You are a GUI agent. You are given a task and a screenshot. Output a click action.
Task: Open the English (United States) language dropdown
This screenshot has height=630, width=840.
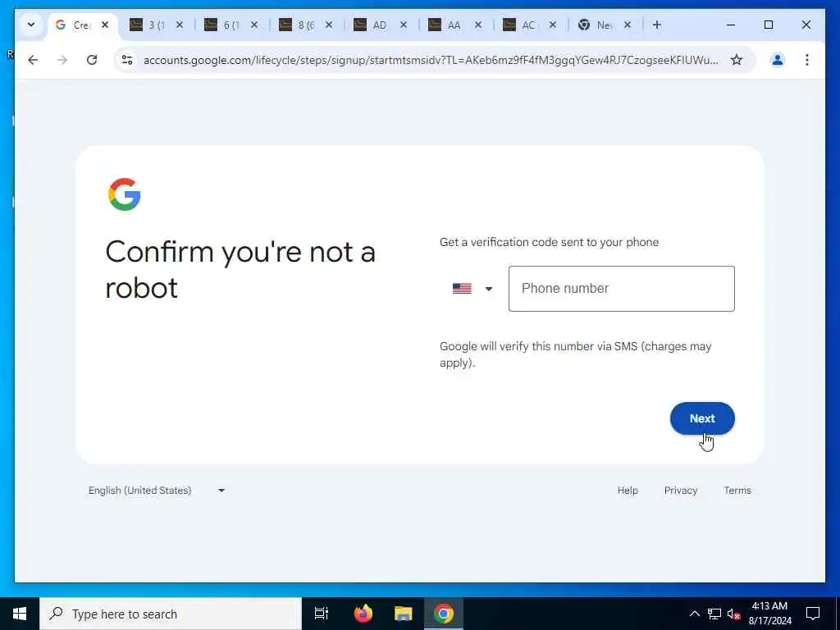[157, 491]
